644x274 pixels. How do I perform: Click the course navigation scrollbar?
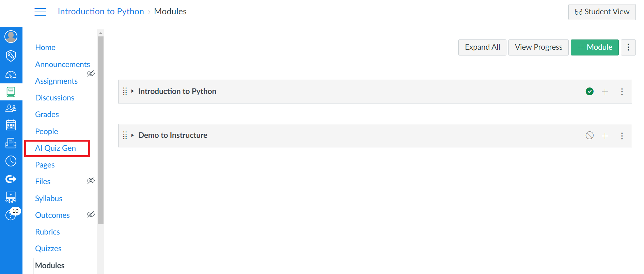(100, 130)
